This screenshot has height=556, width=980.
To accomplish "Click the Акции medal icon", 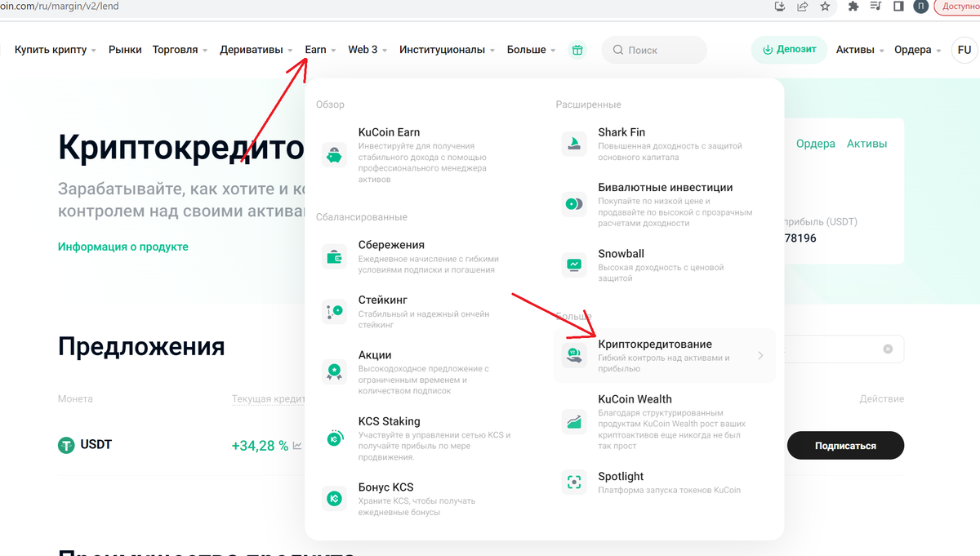I will (x=333, y=371).
